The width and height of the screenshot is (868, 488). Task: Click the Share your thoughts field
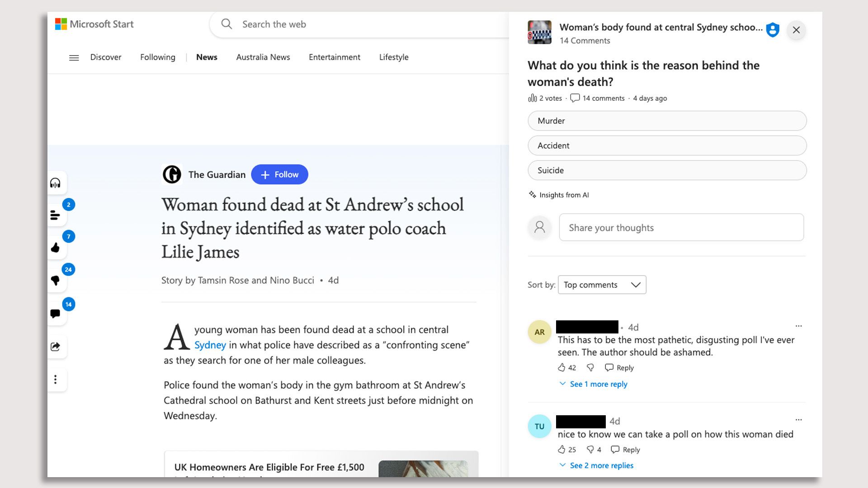coord(681,228)
